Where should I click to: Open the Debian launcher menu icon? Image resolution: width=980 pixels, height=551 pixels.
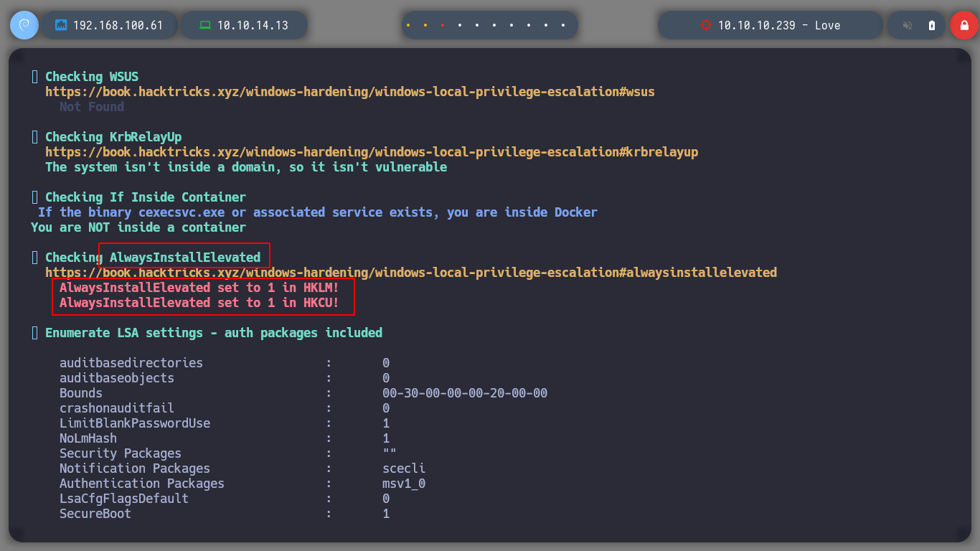pyautogui.click(x=24, y=25)
